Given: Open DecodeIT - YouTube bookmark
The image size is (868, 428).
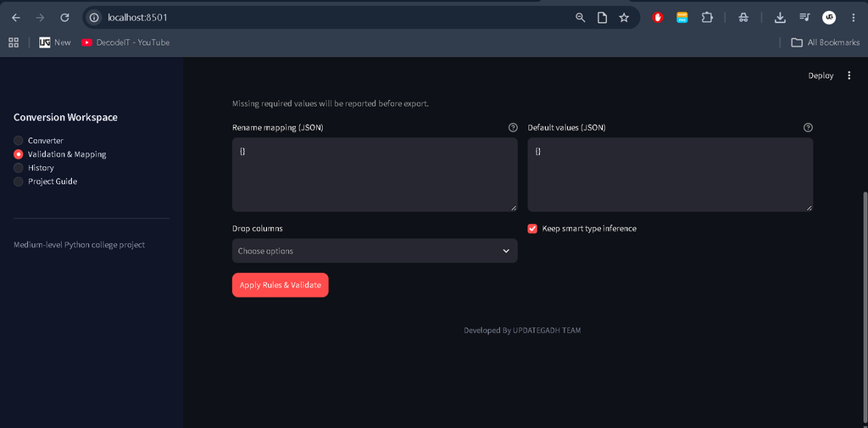Looking at the screenshot, I should coord(125,42).
